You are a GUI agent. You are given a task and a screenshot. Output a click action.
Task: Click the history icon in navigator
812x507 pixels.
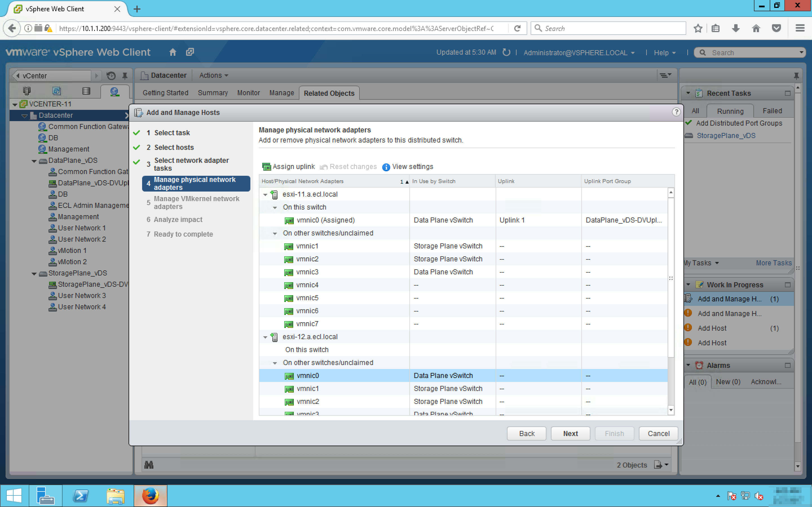coord(111,76)
